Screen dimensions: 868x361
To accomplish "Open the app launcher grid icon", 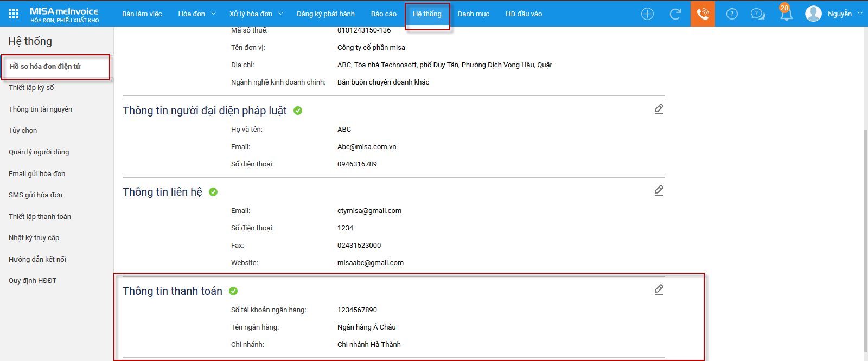I will (14, 14).
